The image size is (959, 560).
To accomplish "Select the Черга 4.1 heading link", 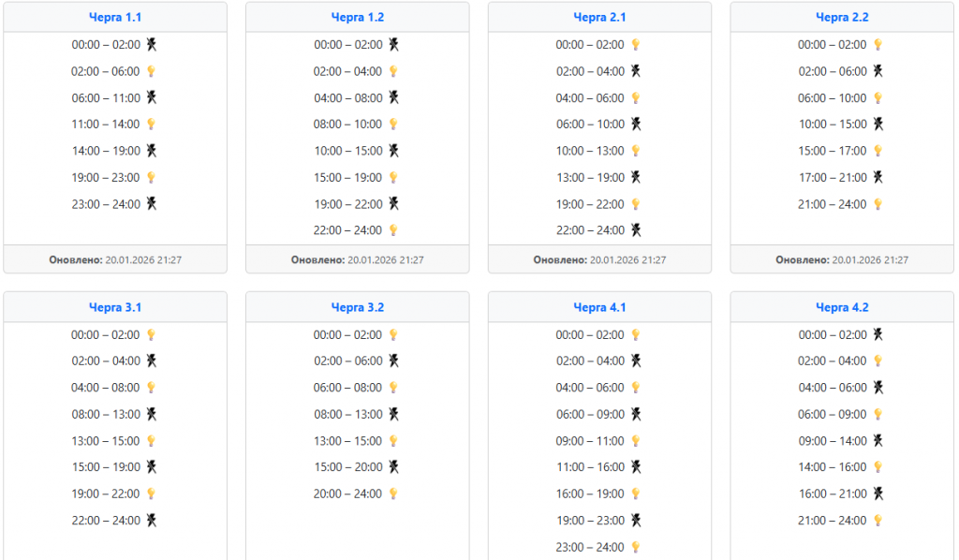I will 599,307.
